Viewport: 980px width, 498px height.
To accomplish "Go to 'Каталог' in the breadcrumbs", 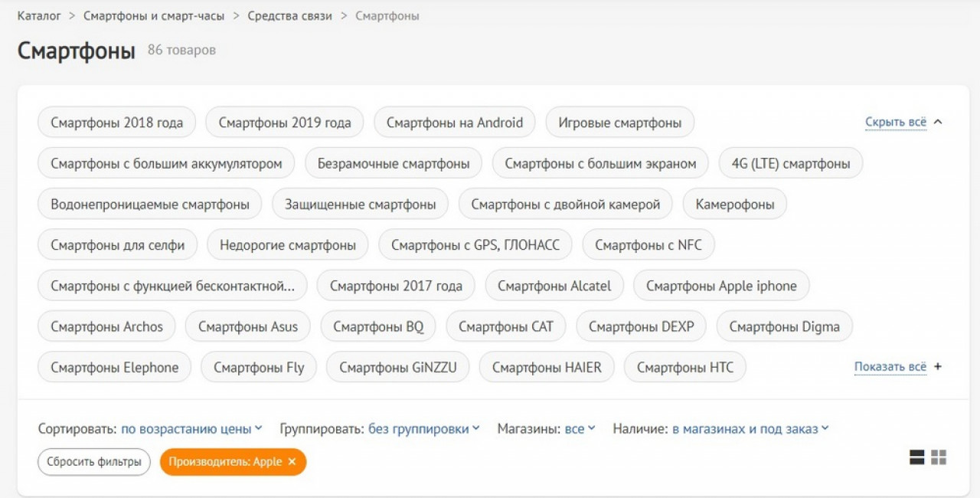I will click(x=39, y=15).
